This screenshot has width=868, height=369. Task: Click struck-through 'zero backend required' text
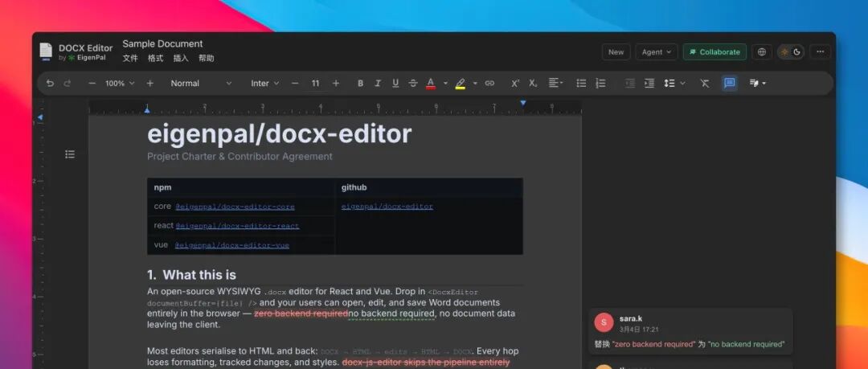301,314
